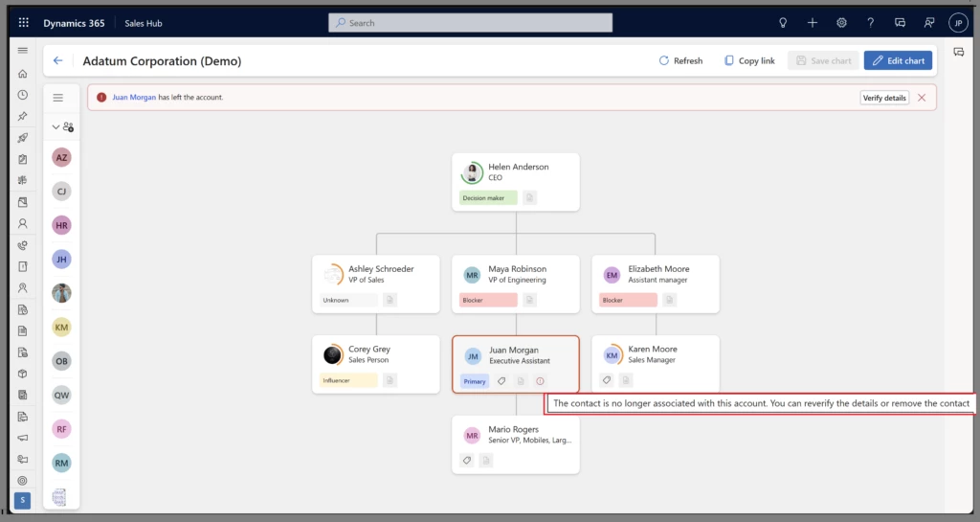Select JH contact avatar in side list

coord(61,259)
